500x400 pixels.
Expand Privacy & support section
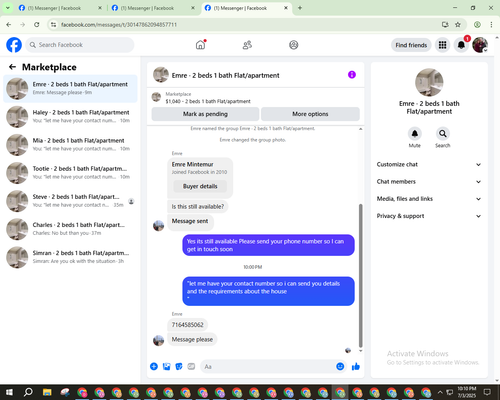click(x=429, y=216)
